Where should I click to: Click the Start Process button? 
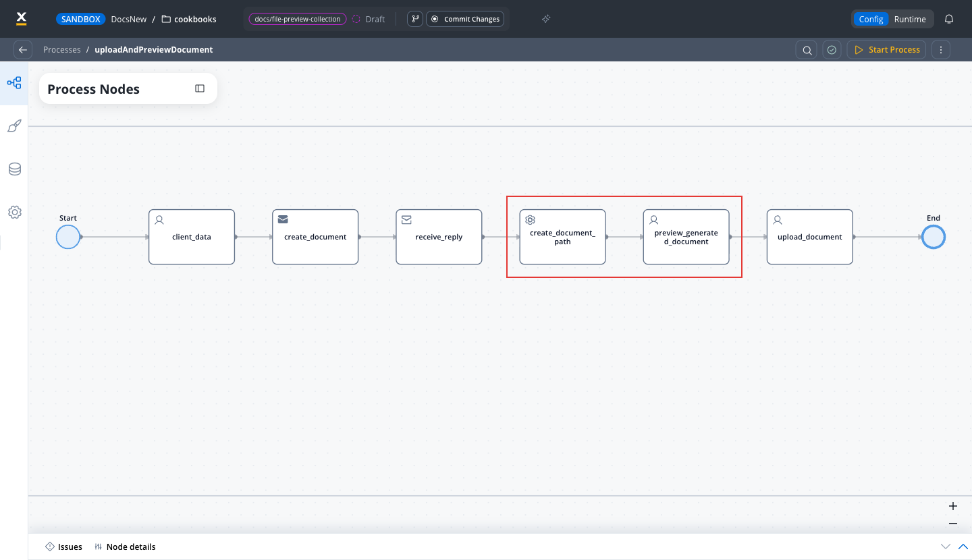(887, 50)
